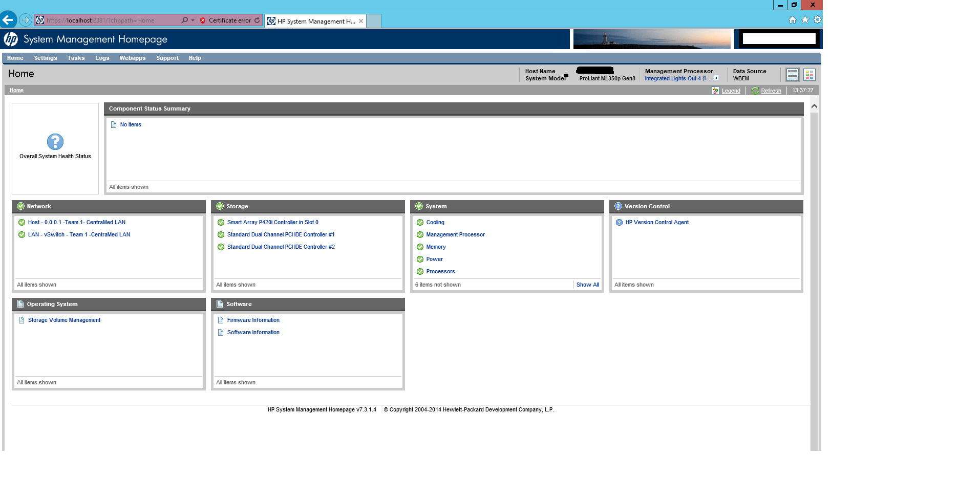
Task: Switch to list view icon
Action: point(792,75)
